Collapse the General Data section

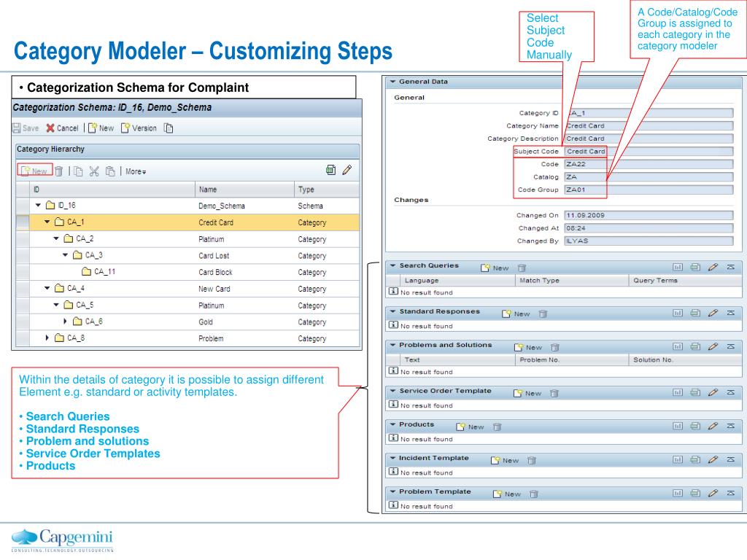click(393, 82)
